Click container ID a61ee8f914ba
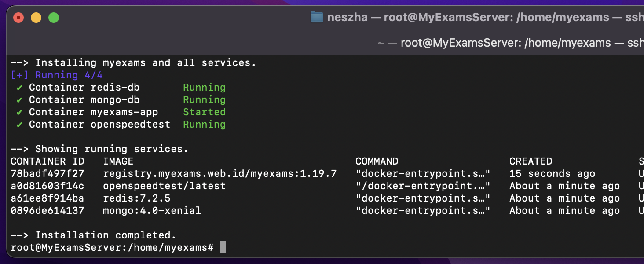 tap(48, 198)
